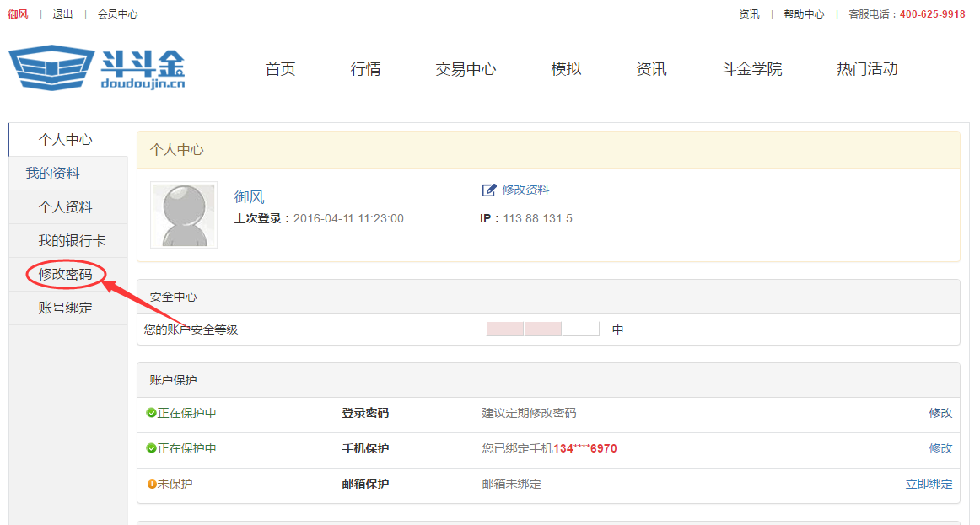
Task: Open 帮助中心 at the top right
Action: (x=804, y=13)
